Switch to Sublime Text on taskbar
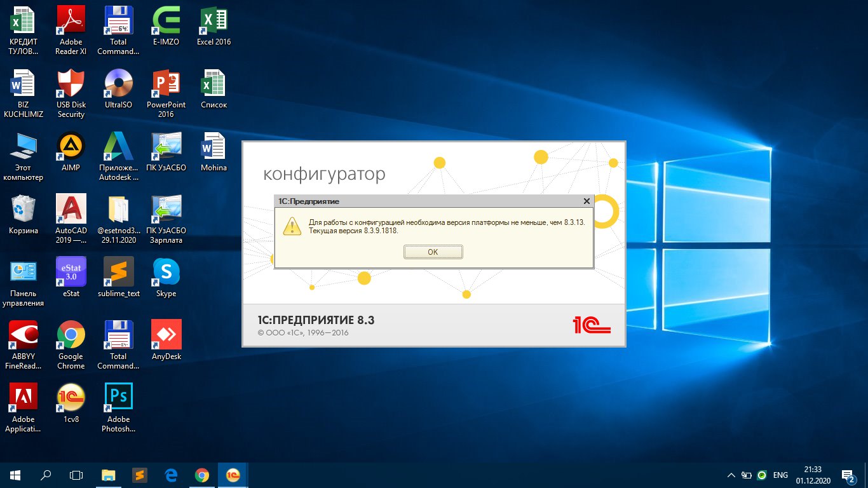Image resolution: width=868 pixels, height=488 pixels. click(140, 475)
